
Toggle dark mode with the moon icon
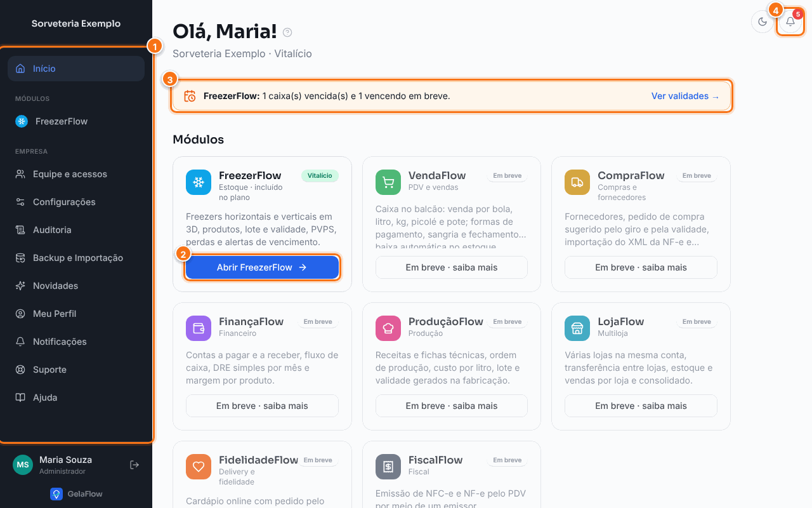pos(763,22)
